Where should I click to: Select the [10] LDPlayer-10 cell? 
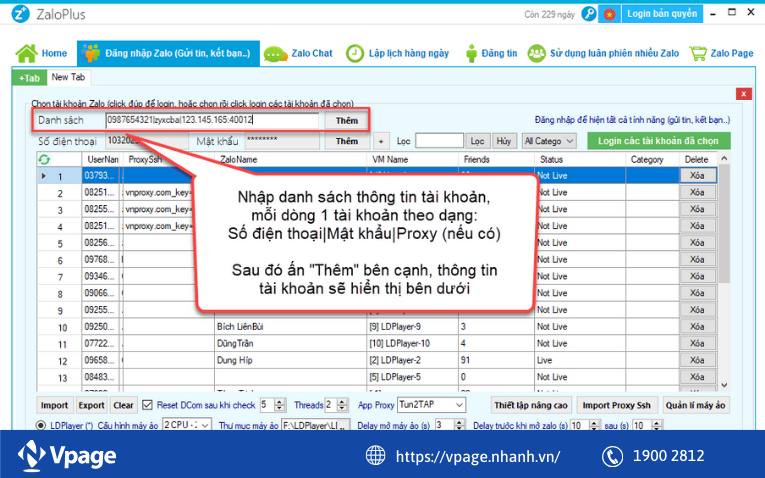(x=412, y=344)
